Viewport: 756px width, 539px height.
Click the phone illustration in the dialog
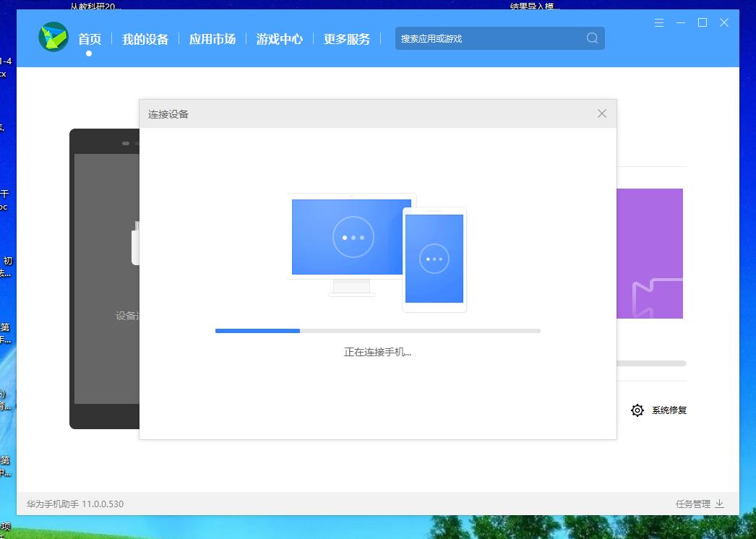click(434, 259)
